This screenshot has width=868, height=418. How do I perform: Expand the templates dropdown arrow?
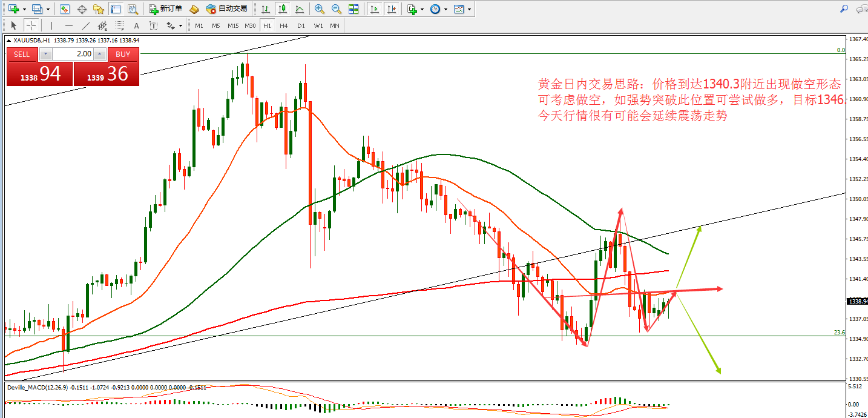tap(470, 9)
